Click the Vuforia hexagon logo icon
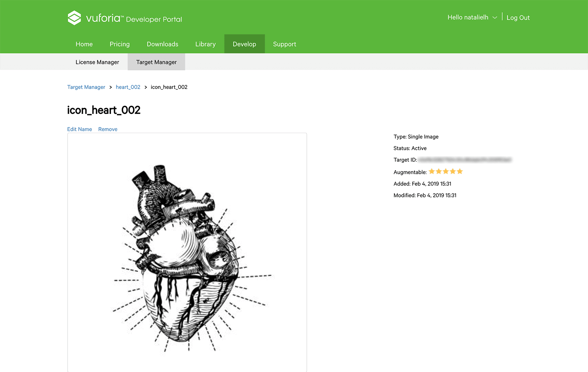The image size is (588, 372). click(x=74, y=18)
